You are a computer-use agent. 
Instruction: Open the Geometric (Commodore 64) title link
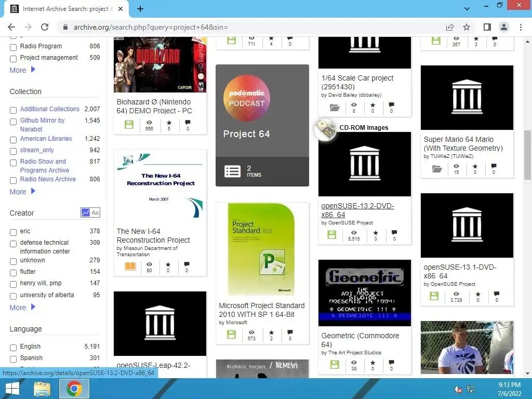pos(361,340)
